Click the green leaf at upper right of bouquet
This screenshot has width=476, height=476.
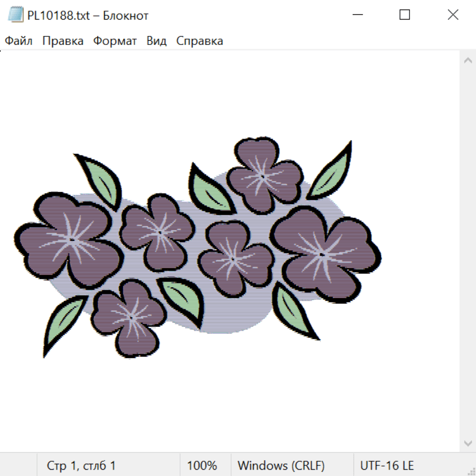[331, 173]
